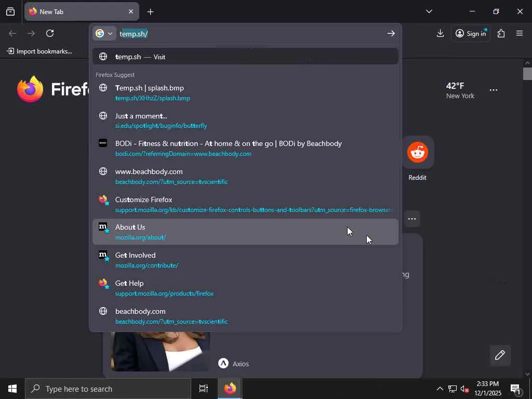This screenshot has height=399, width=532.
Task: Reload the current page
Action: pos(50,33)
